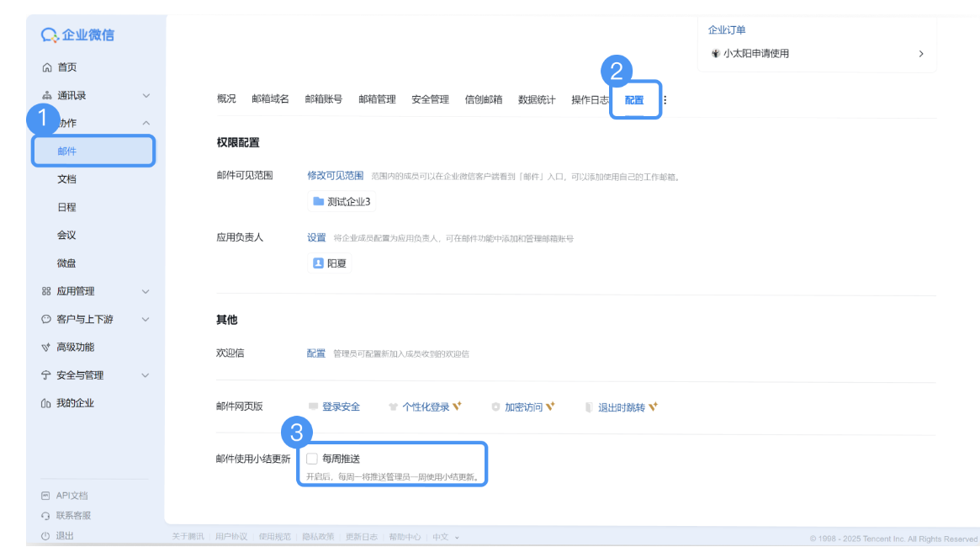
Task: Click the VIP badge after 个性化登录
Action: 458,406
